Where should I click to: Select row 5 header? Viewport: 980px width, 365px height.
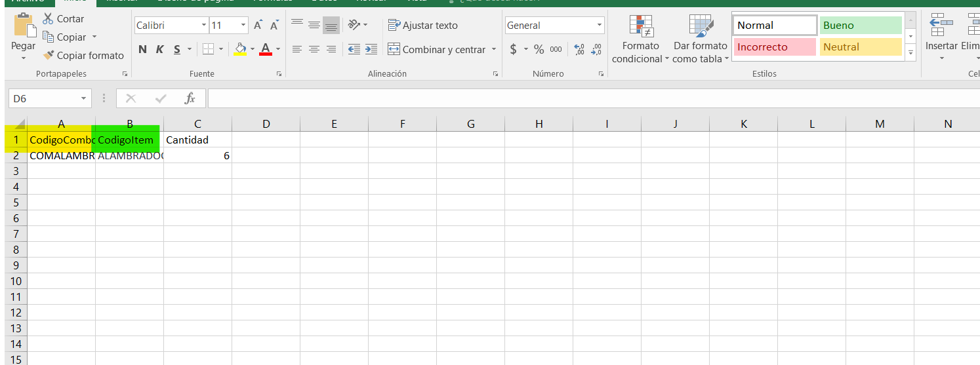pos(16,202)
